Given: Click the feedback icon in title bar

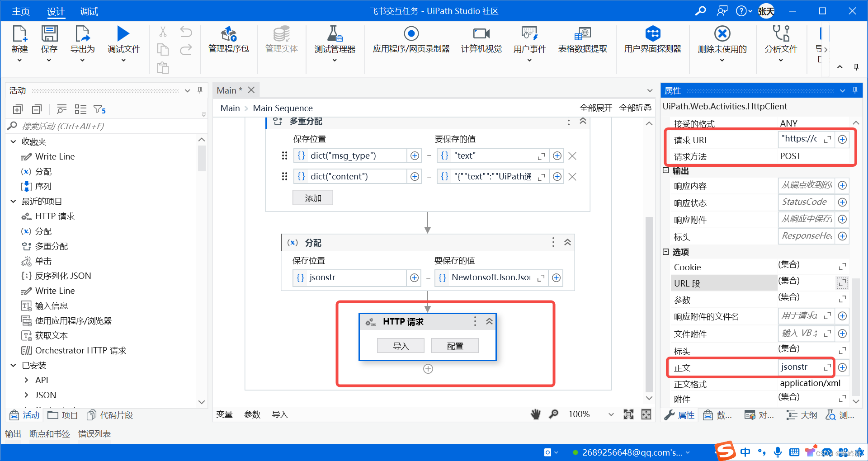Looking at the screenshot, I should [722, 11].
